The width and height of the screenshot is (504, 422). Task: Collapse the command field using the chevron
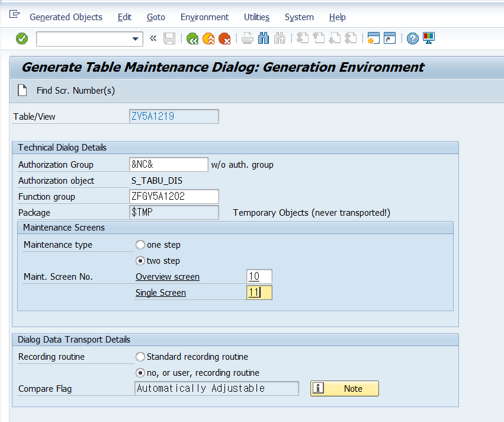(x=153, y=39)
